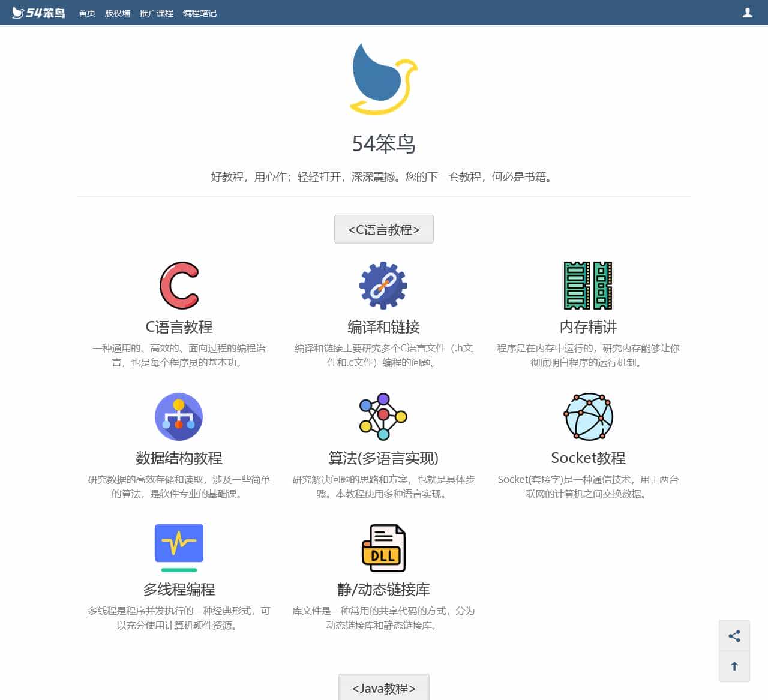
Task: Click the back-to-top arrow button
Action: pos(734,666)
